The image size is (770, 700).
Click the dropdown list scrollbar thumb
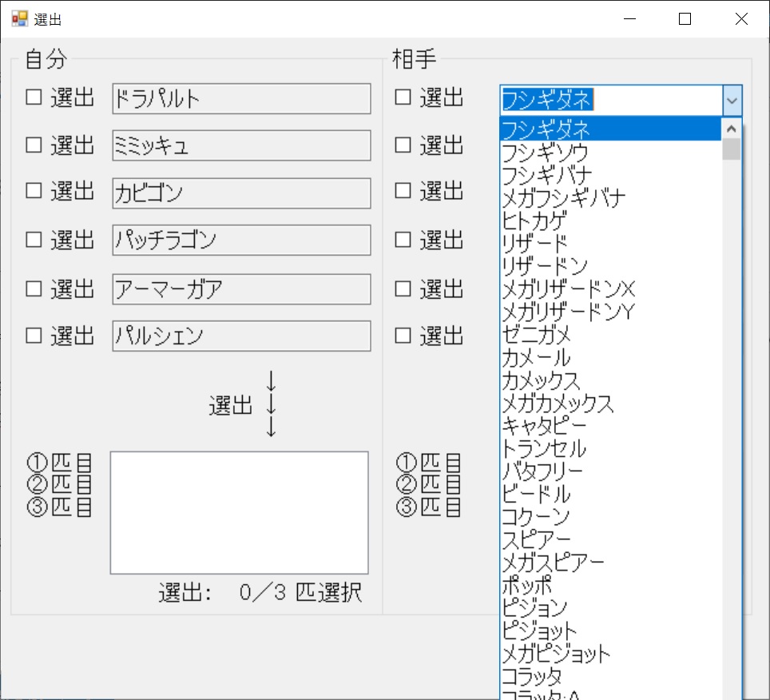click(731, 149)
